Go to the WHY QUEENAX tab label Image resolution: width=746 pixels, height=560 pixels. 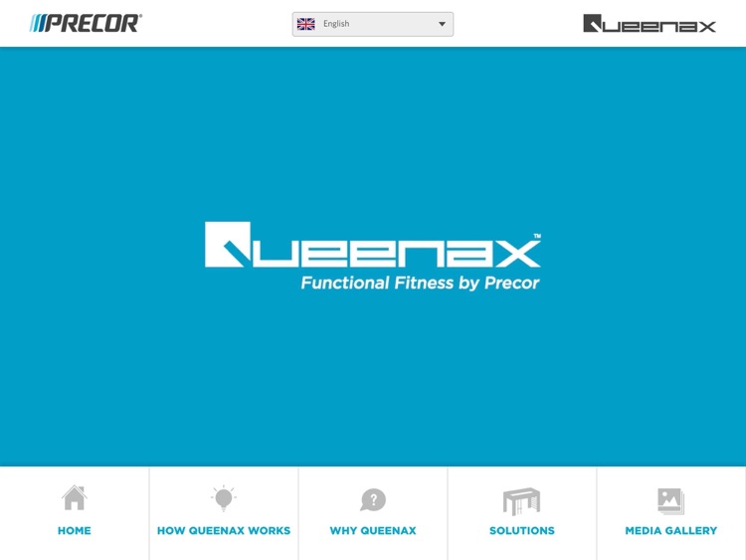coord(373,530)
